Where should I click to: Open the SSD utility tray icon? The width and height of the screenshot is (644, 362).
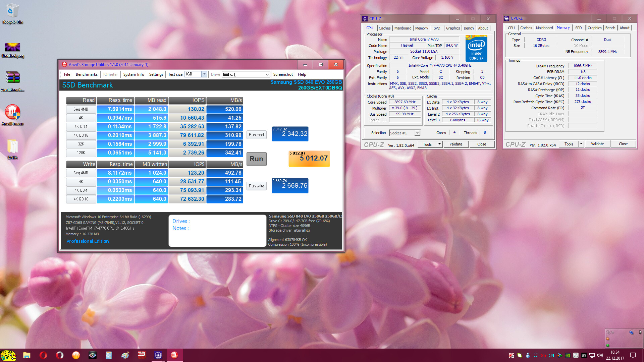pyautogui.click(x=584, y=355)
